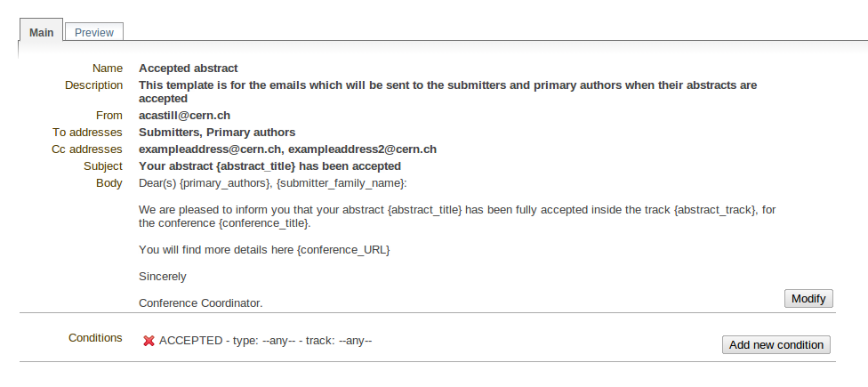Click the From address acastill@cern.ch
This screenshot has width=868, height=387.
[x=184, y=115]
